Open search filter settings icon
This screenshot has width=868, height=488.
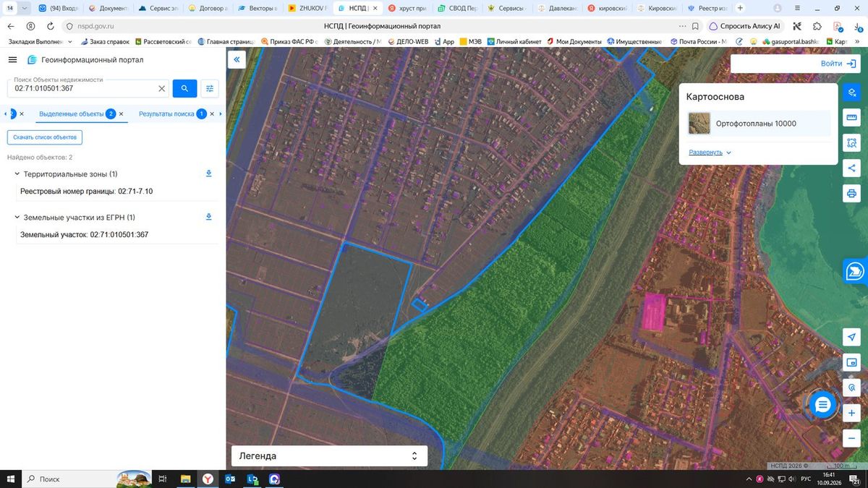pos(210,88)
